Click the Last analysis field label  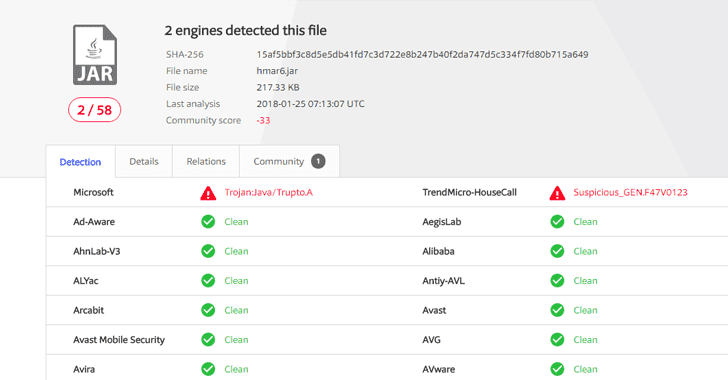tap(193, 104)
